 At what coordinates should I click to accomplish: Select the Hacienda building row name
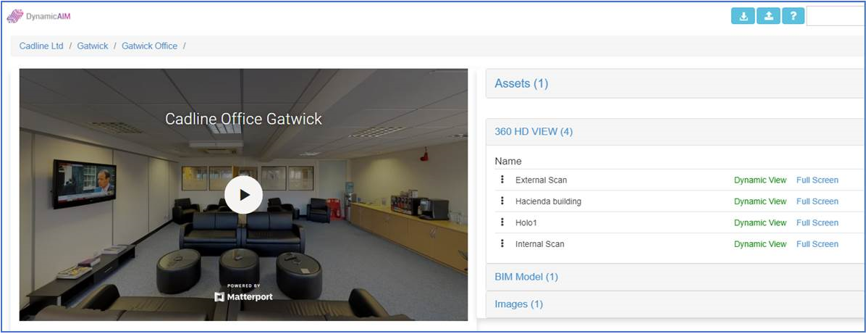click(x=548, y=201)
